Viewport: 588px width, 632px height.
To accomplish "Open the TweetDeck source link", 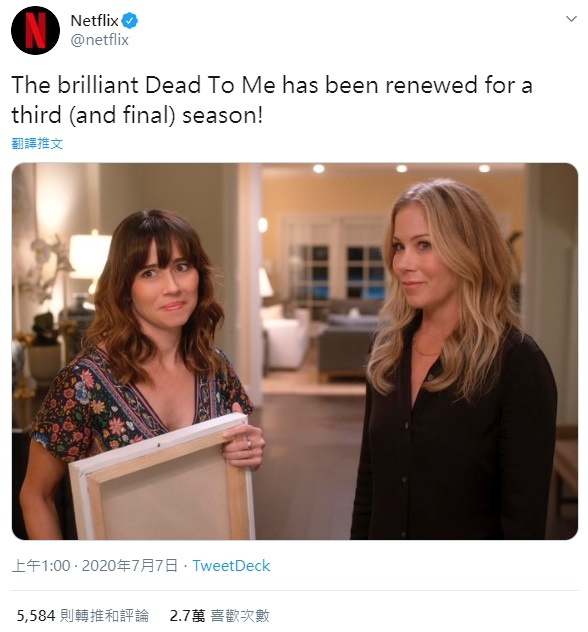I will point(231,565).
